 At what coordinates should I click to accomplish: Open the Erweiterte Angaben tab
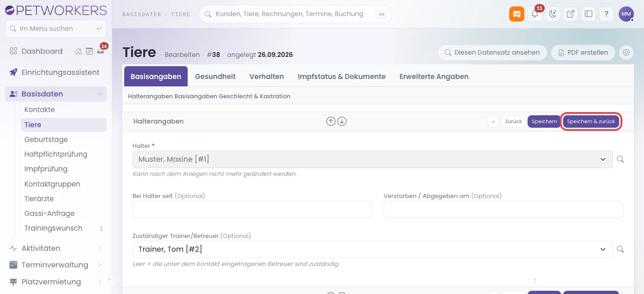[434, 77]
